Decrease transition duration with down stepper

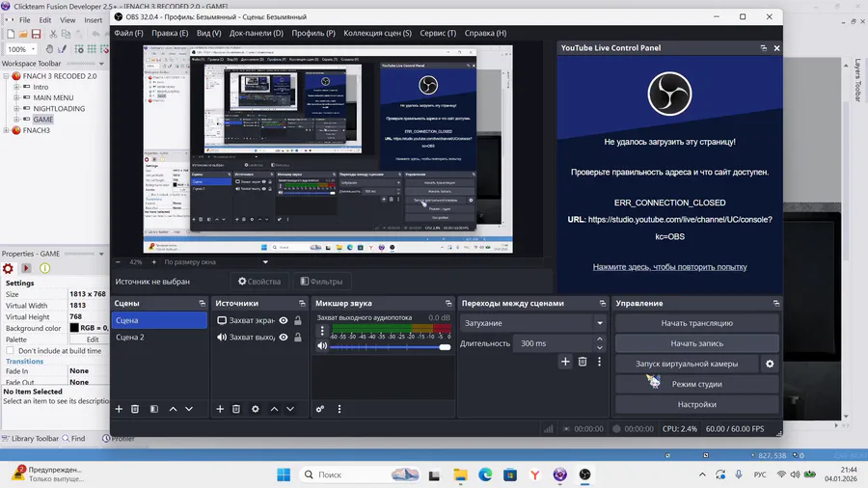(600, 348)
